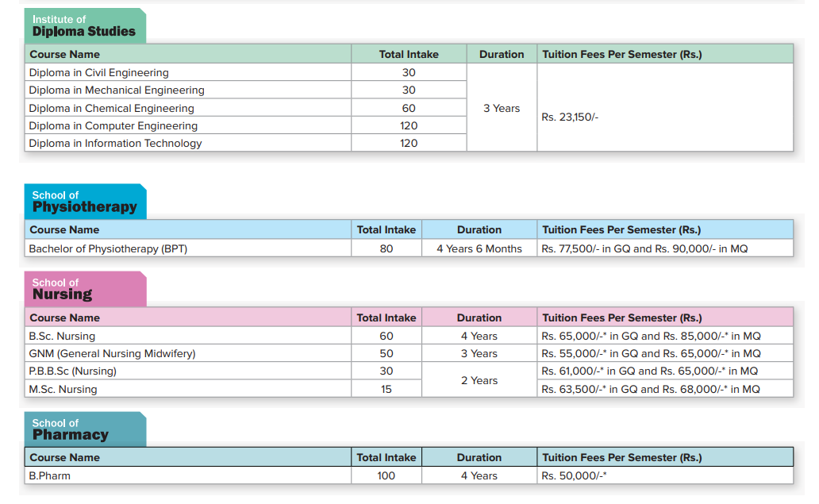819x504 pixels.
Task: Click intake value 80 for BPT
Action: click(386, 248)
